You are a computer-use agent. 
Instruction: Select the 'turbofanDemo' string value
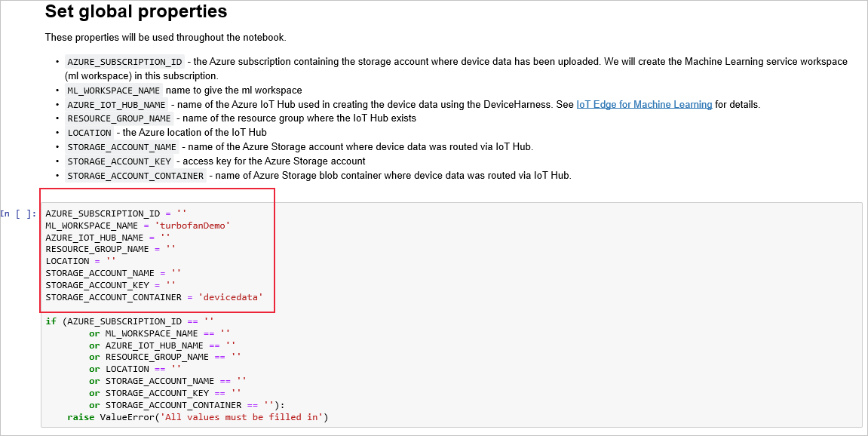tap(196, 225)
